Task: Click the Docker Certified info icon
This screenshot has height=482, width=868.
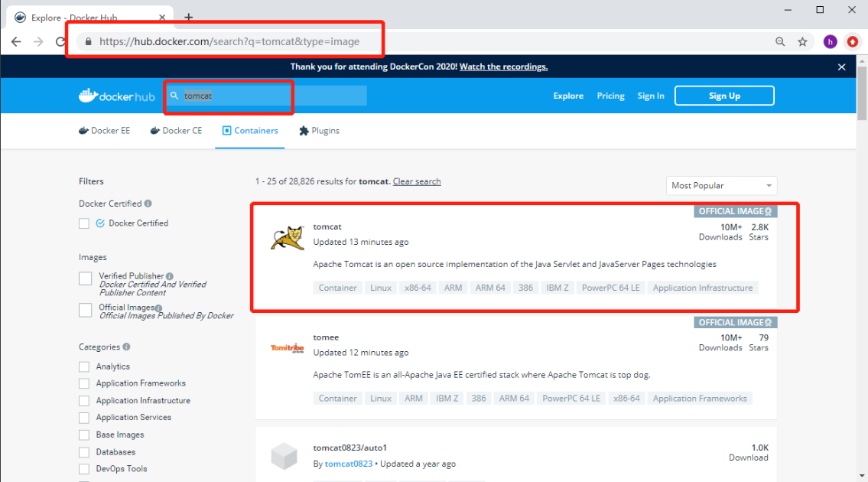Action: click(x=148, y=204)
